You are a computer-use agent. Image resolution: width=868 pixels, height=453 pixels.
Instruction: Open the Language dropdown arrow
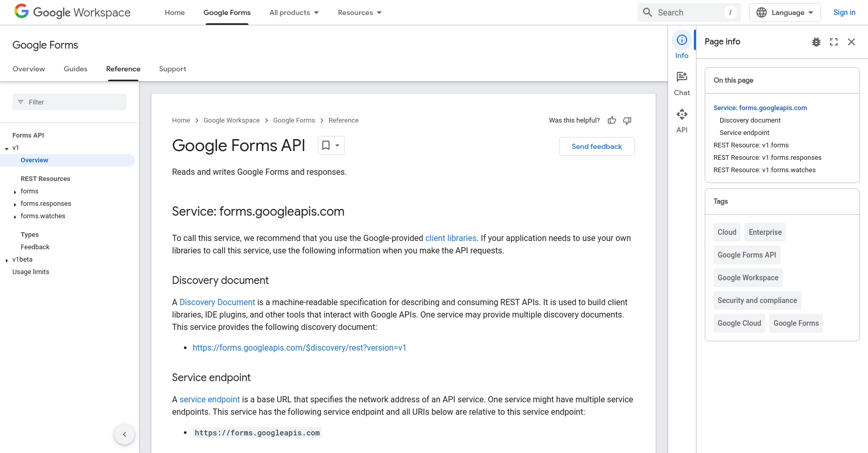[811, 12]
